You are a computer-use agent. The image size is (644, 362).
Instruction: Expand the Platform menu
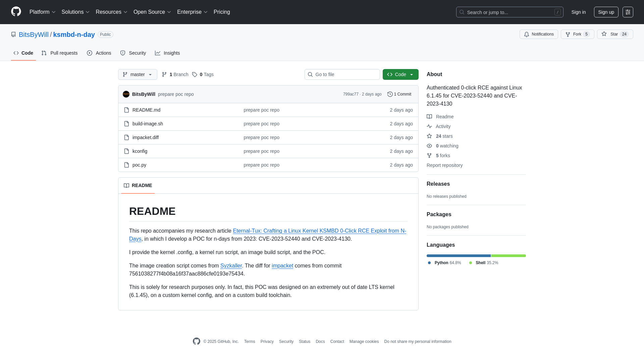click(43, 12)
